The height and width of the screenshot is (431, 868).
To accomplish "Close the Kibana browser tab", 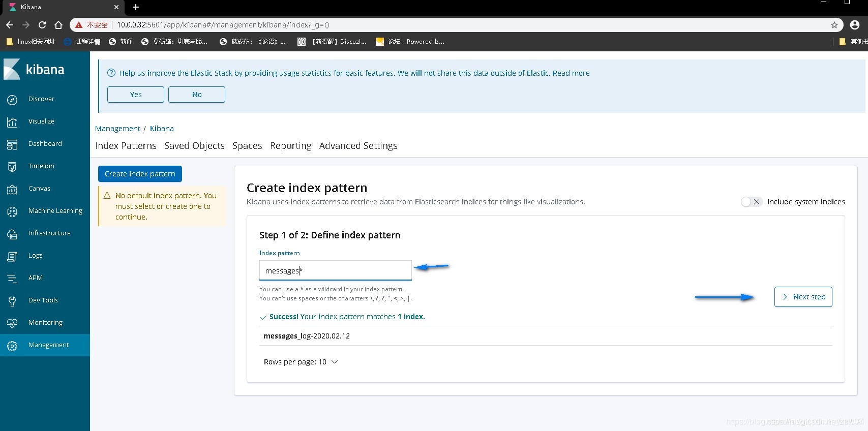I will tap(116, 7).
